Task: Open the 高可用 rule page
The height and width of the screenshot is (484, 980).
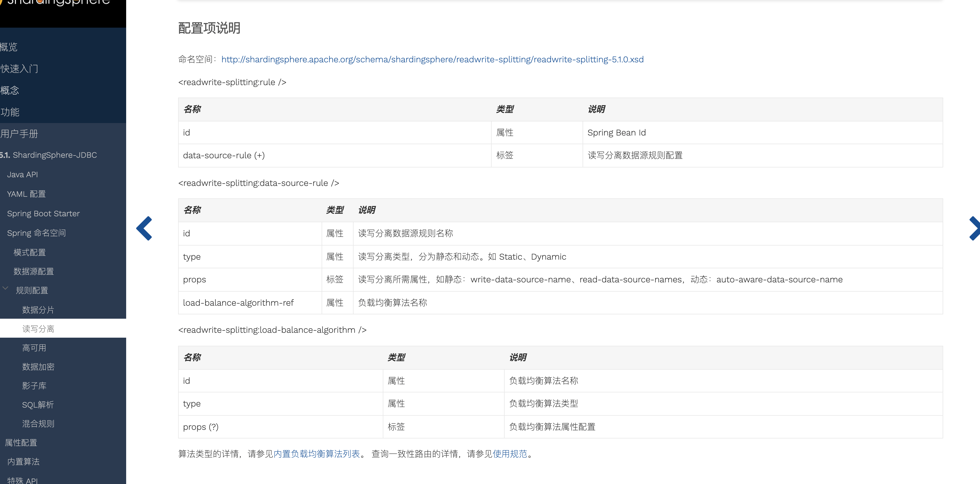Action: click(34, 348)
